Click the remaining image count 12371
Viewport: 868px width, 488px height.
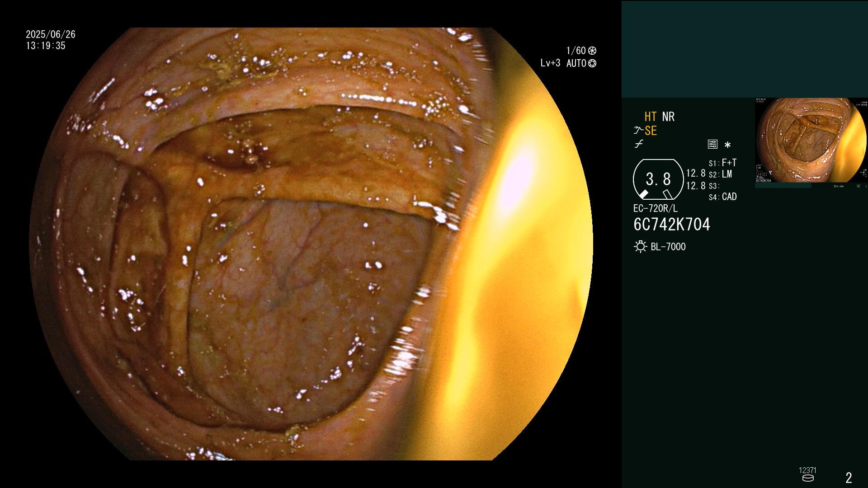click(807, 470)
